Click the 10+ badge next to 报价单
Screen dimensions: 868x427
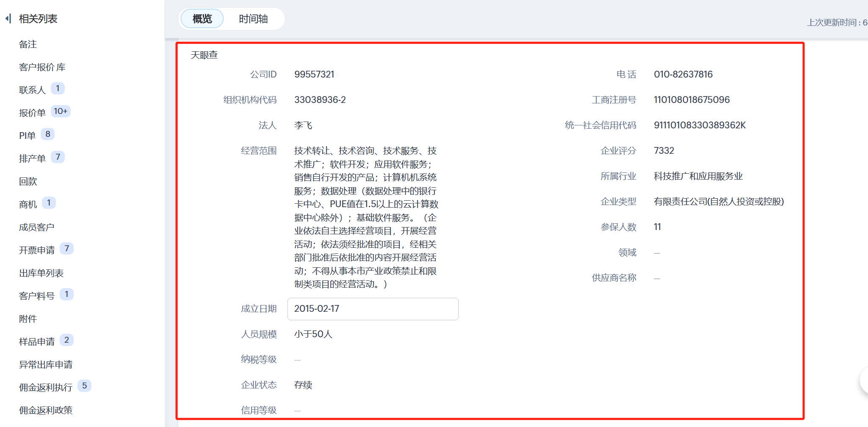click(x=61, y=111)
